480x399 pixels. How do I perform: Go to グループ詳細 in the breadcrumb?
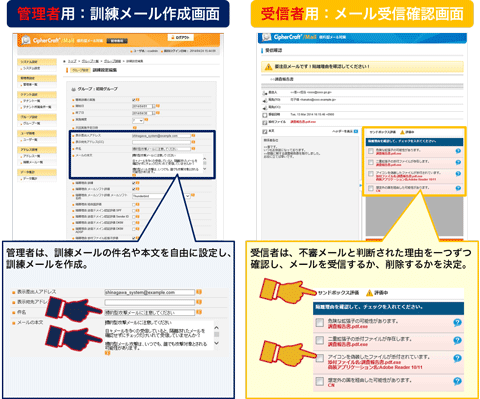tap(112, 61)
